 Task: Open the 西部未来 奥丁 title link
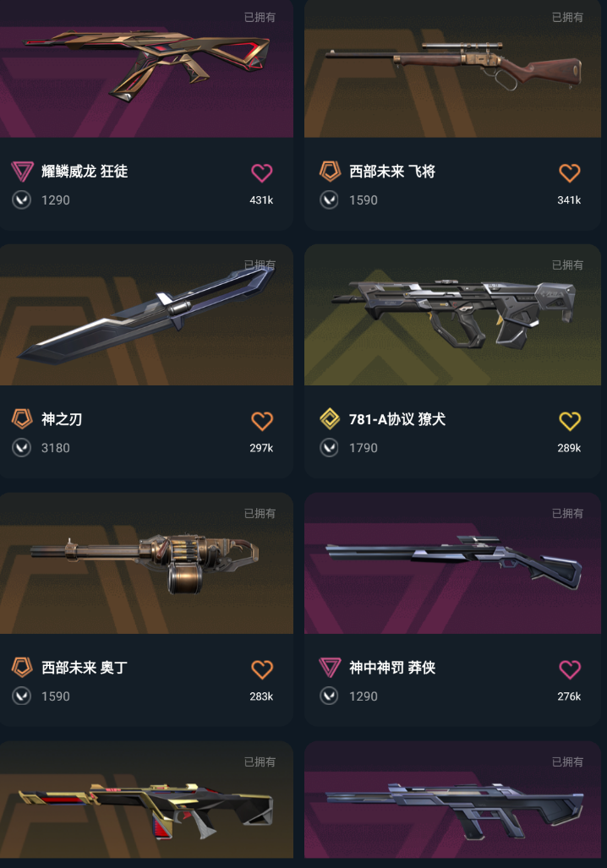click(85, 668)
